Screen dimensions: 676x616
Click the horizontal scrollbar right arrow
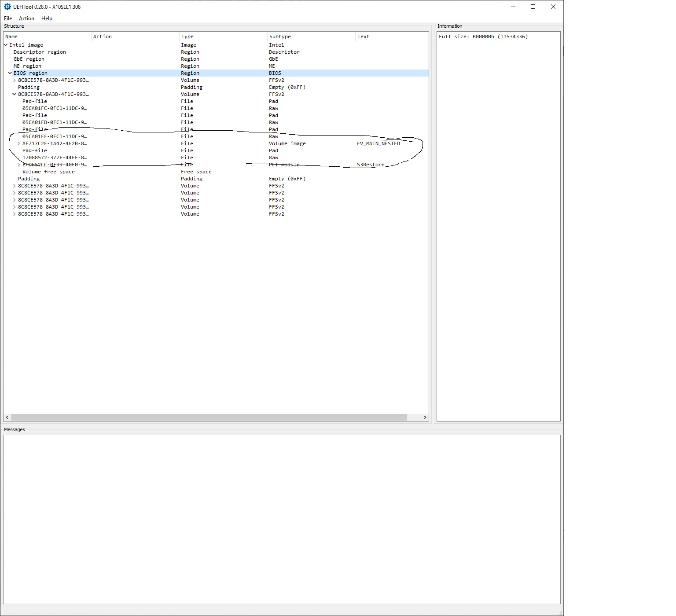coord(425,417)
